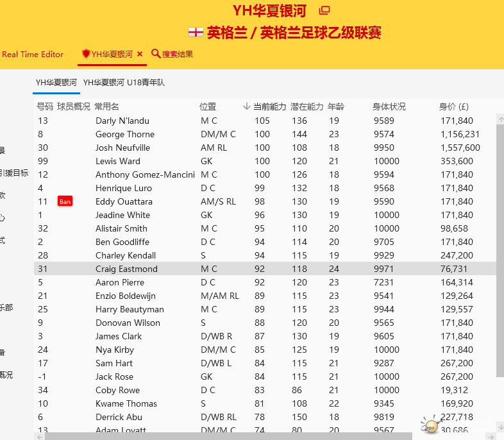This screenshot has width=504, height=440.
Task: Click the copy icon beside the YH华夏银河 title
Action: pos(324,10)
